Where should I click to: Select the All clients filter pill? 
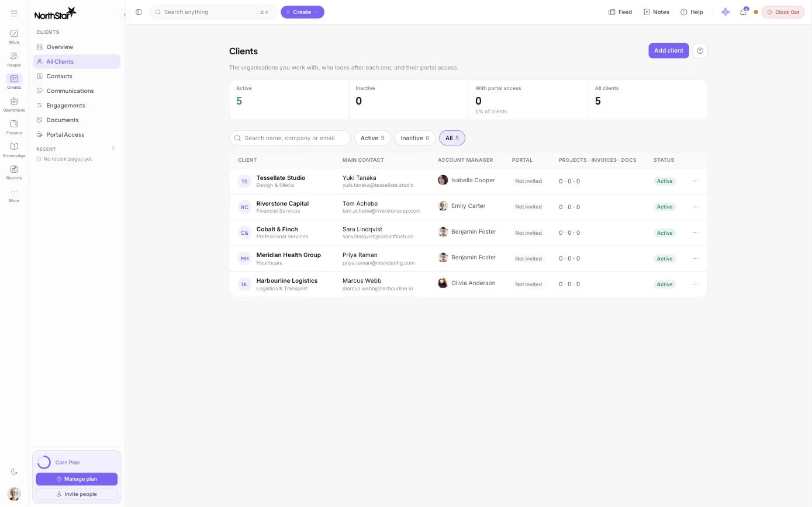coord(452,138)
